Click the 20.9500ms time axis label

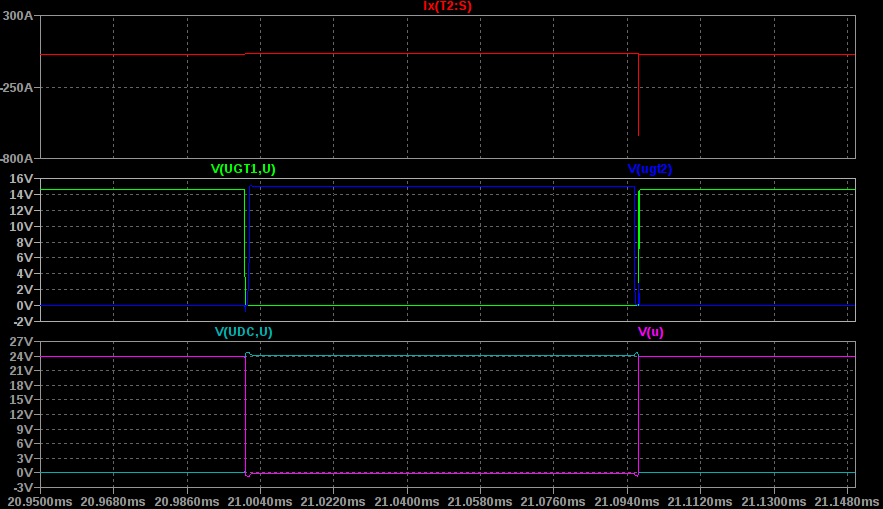(x=40, y=502)
